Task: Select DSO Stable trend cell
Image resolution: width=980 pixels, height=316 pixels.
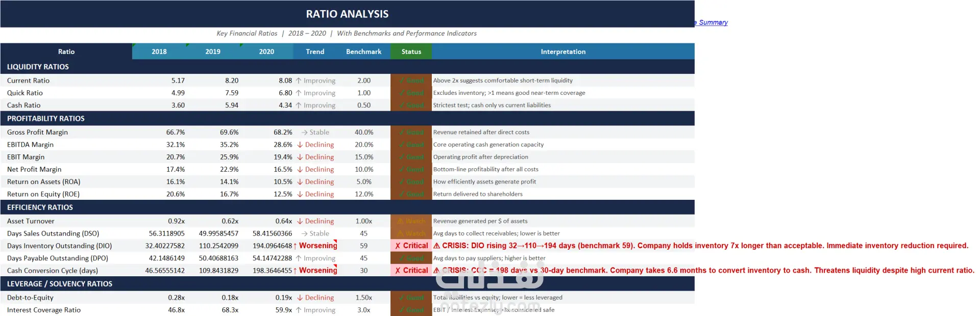Action: 315,233
